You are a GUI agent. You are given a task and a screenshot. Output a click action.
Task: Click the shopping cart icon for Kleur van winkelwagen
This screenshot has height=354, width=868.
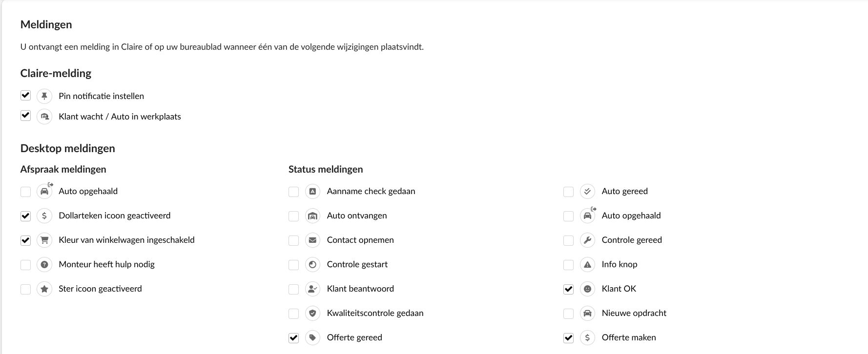click(44, 240)
